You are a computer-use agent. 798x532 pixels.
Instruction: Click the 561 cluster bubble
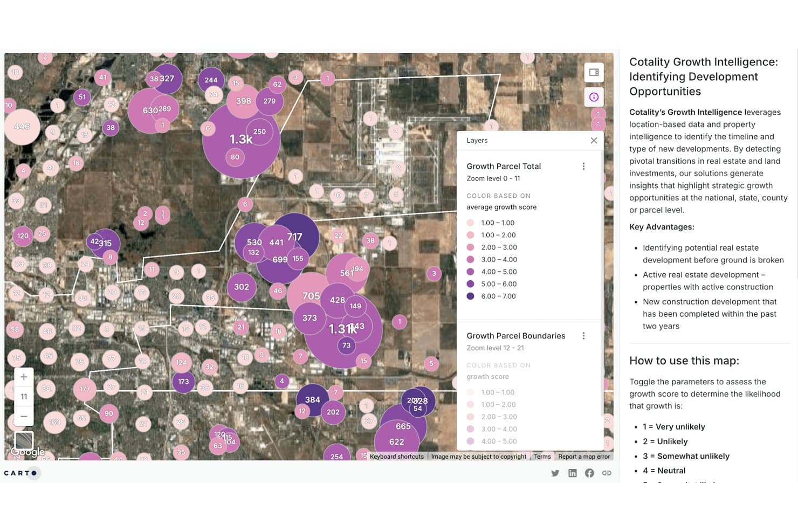[x=347, y=273]
